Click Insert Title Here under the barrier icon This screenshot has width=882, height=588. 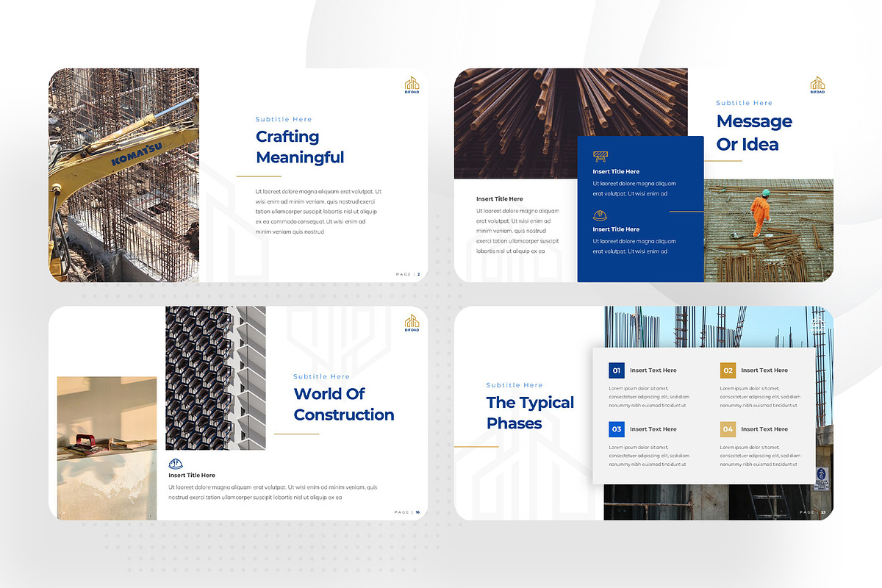[x=616, y=171]
